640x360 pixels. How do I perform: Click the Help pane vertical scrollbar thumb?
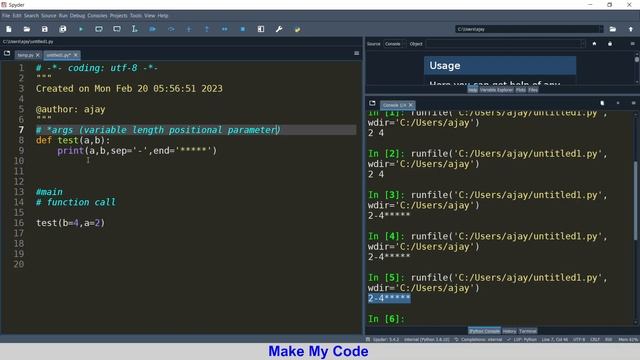[637, 59]
